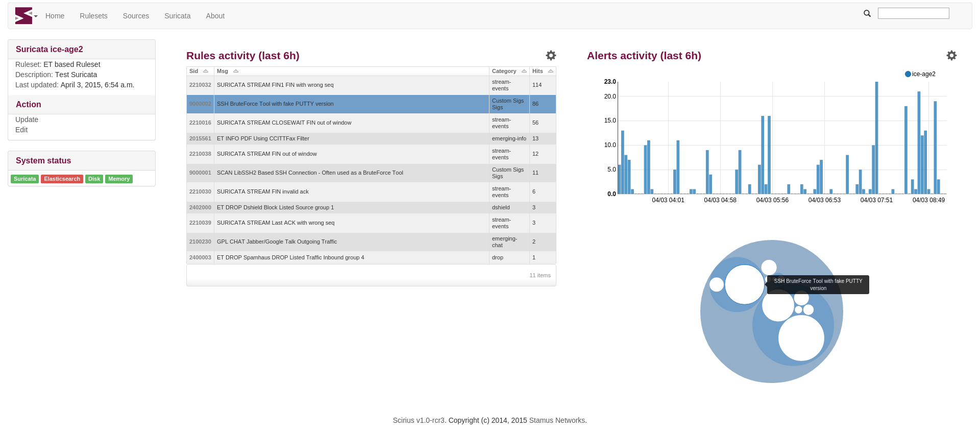Select SURICATA STREAM FIN out of window
The height and width of the screenshot is (432, 980).
tap(371, 154)
